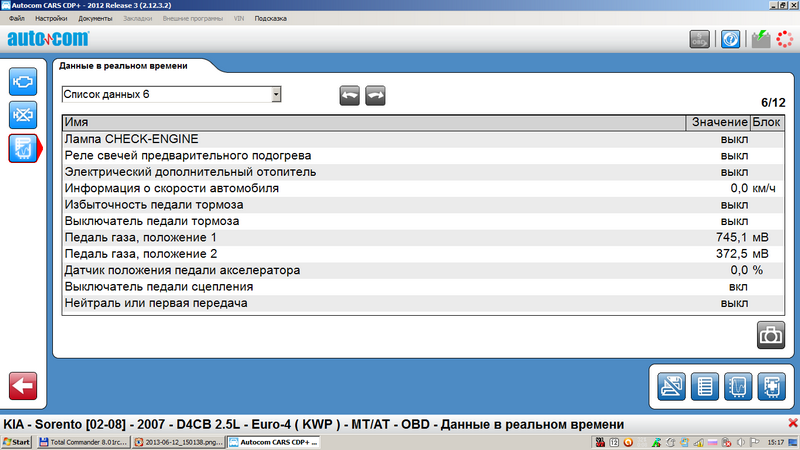Image resolution: width=800 pixels, height=450 pixels.
Task: Click the 0,0 км/ч speed value
Action: click(x=753, y=188)
